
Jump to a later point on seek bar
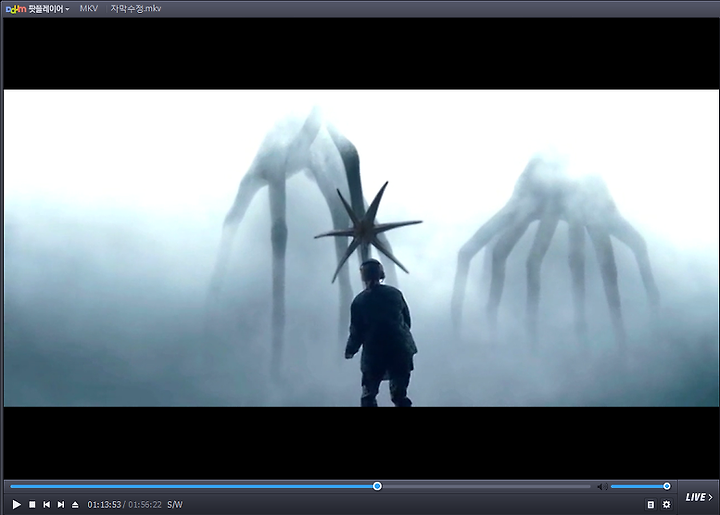point(487,486)
